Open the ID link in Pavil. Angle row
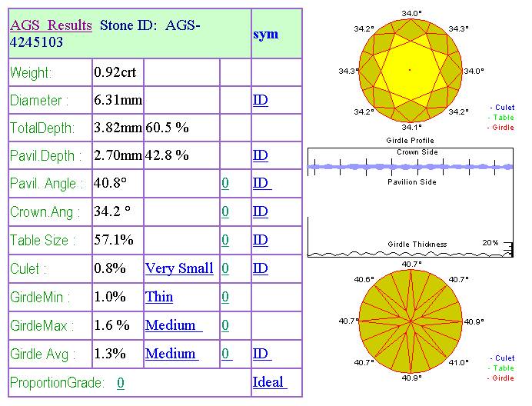Image resolution: width=532 pixels, height=406 pixels. pyautogui.click(x=262, y=183)
